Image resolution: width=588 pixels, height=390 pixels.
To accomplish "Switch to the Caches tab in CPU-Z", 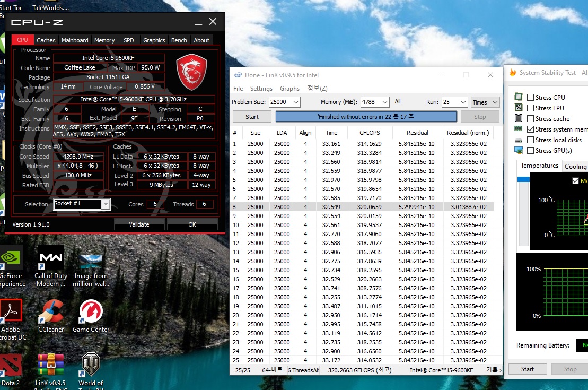I will [x=46, y=40].
